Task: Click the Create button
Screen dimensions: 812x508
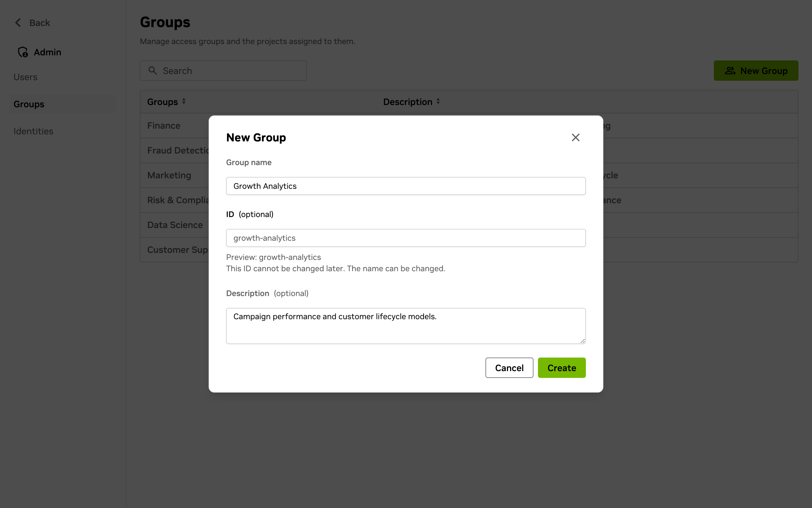Action: tap(562, 367)
